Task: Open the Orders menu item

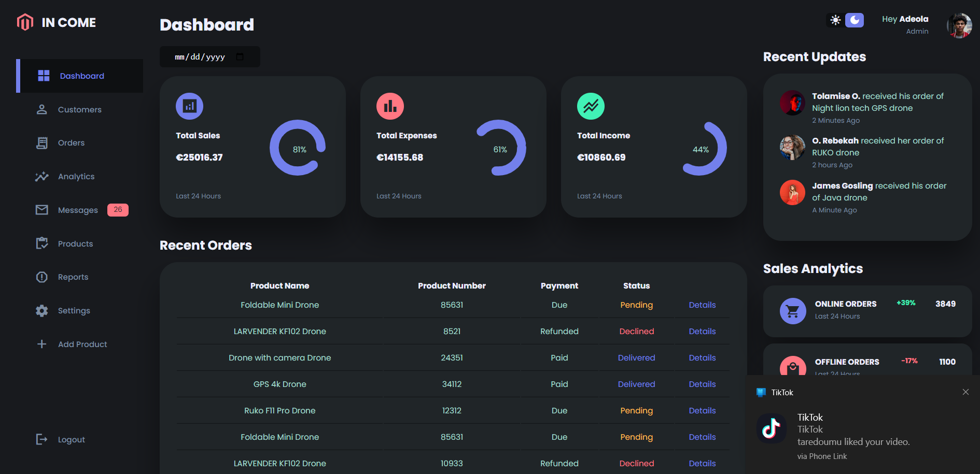Action: click(80, 143)
